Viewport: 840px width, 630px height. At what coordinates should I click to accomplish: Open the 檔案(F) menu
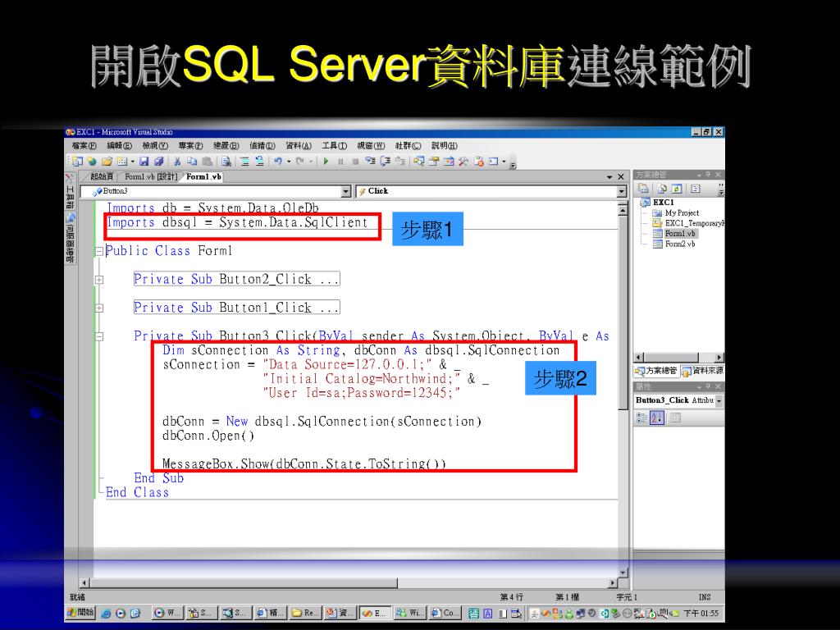point(84,146)
